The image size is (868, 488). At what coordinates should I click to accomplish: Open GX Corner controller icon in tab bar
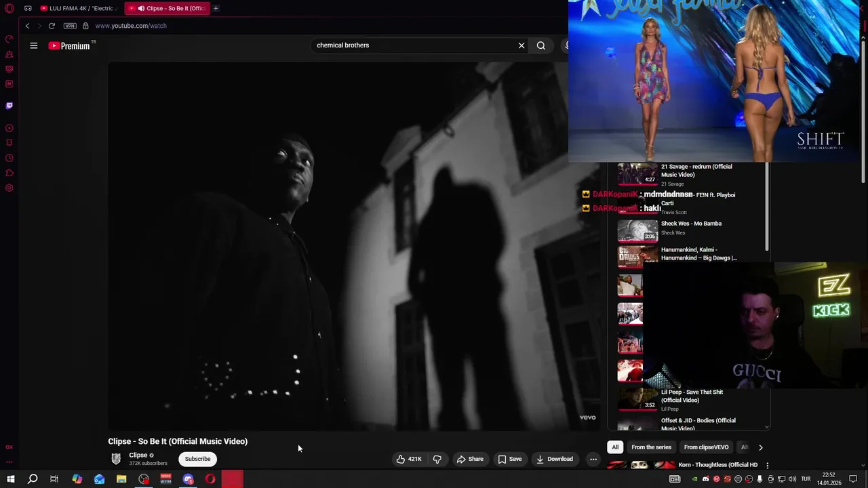[28, 8]
